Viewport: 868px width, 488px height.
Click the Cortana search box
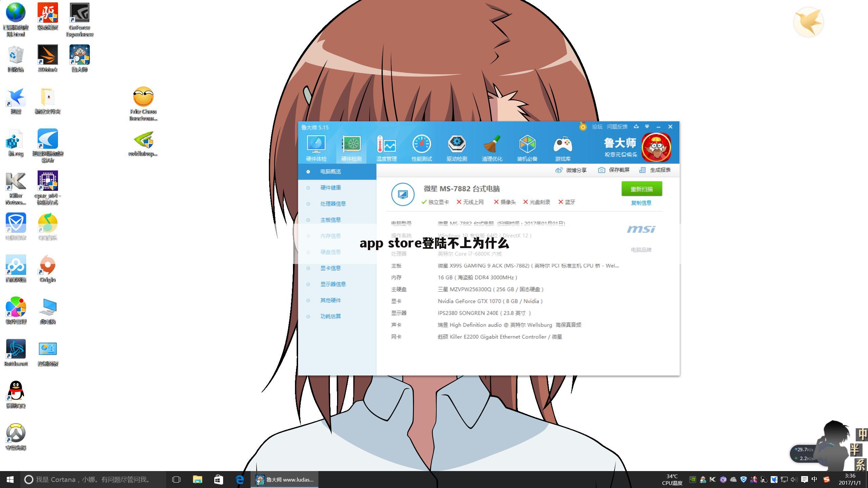(93, 480)
